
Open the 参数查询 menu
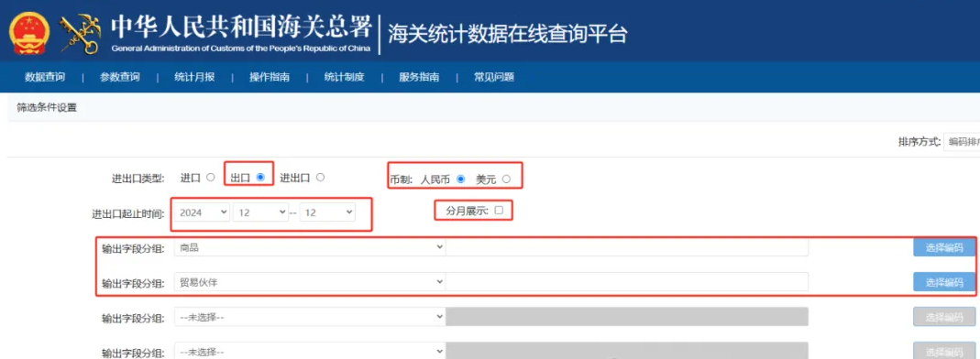[119, 78]
